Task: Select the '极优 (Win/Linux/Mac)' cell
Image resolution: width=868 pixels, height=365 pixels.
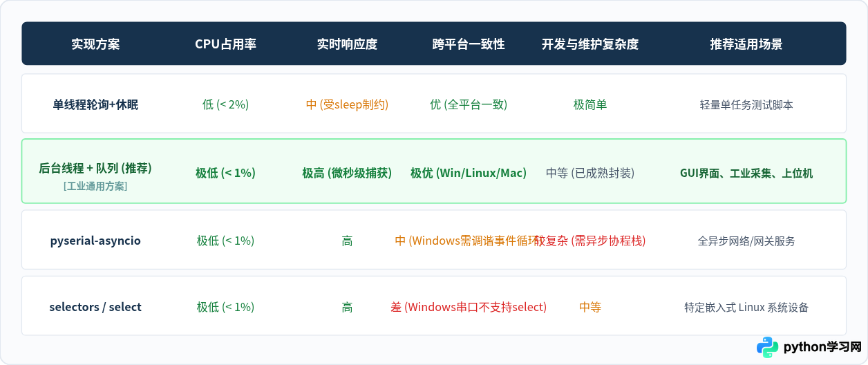Action: (x=469, y=173)
